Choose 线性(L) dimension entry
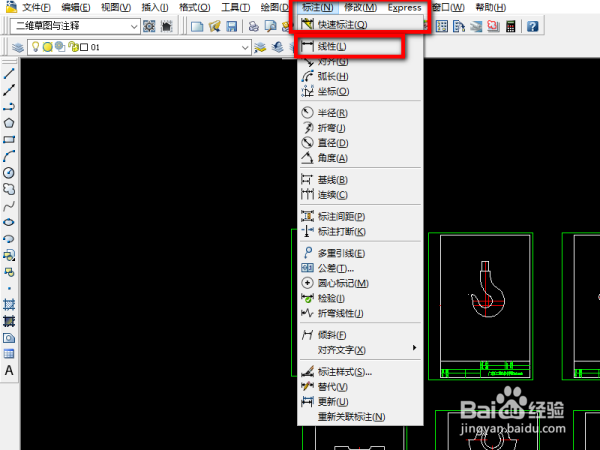Image resolution: width=600 pixels, height=450 pixels. click(x=360, y=46)
